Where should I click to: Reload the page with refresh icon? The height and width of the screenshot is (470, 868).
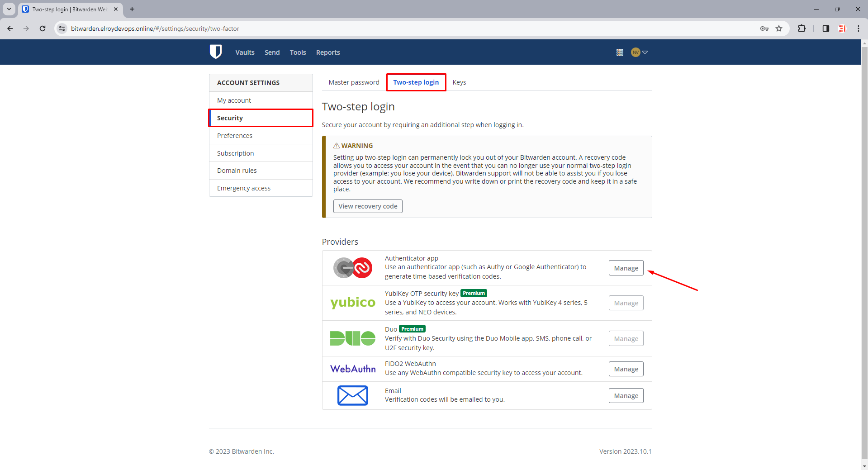[43, 28]
